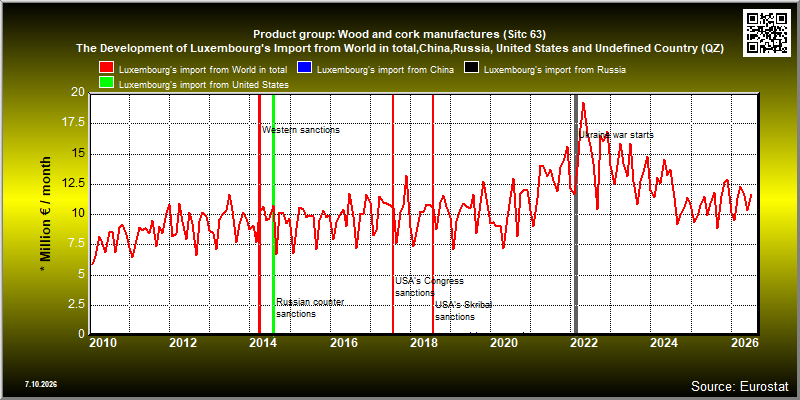The image size is (800, 400).
Task: Click the x-axis label 2020
Action: click(x=504, y=342)
